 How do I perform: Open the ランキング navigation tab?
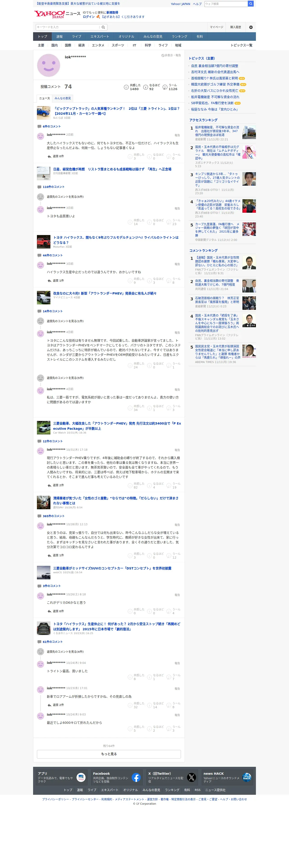point(179,37)
